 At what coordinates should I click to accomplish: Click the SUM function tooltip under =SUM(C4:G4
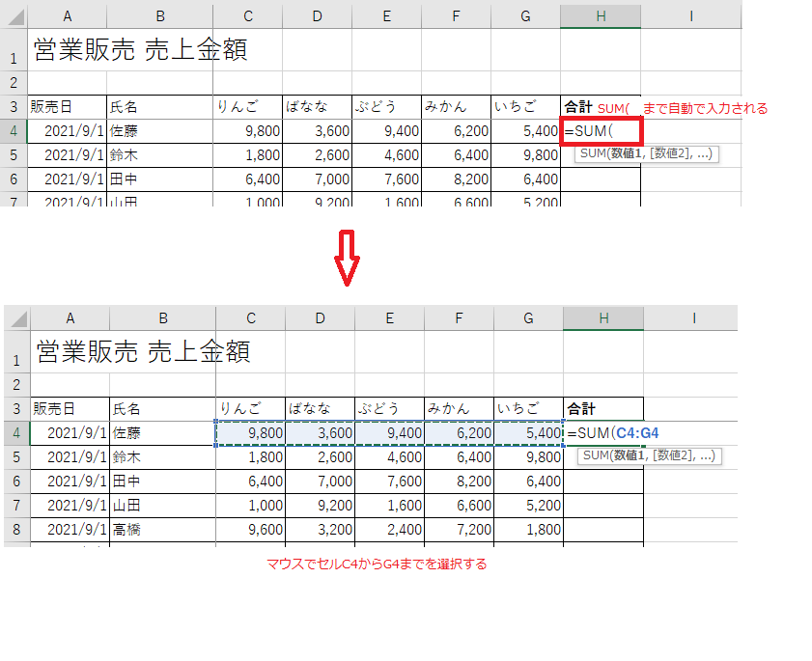point(649,455)
